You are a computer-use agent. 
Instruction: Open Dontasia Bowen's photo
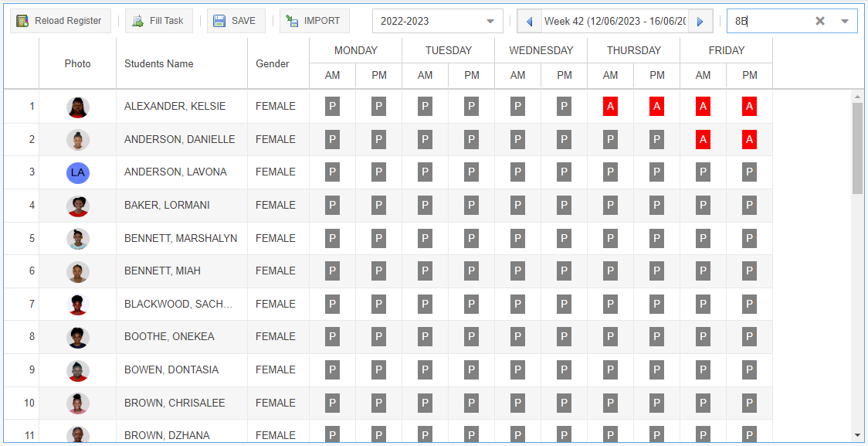click(78, 370)
